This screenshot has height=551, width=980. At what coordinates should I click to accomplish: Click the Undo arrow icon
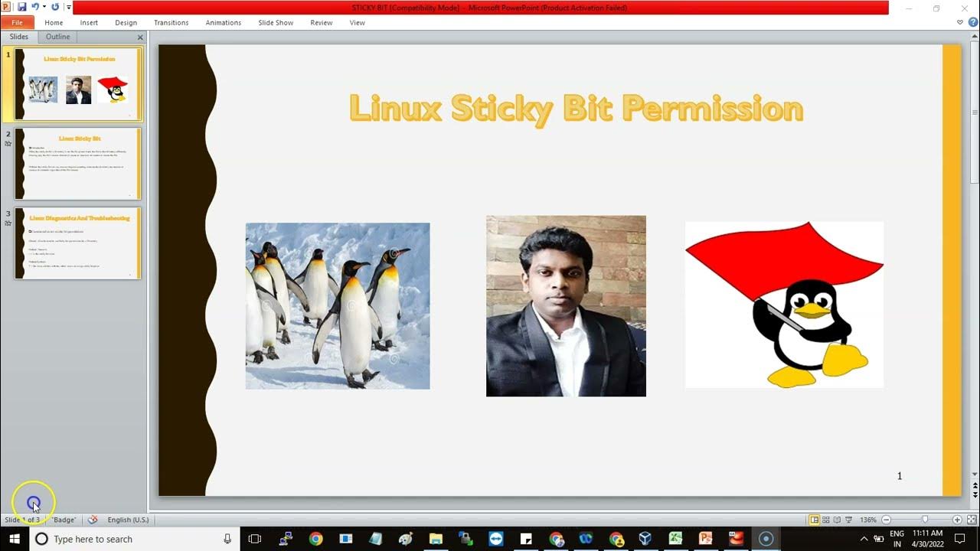coord(35,7)
